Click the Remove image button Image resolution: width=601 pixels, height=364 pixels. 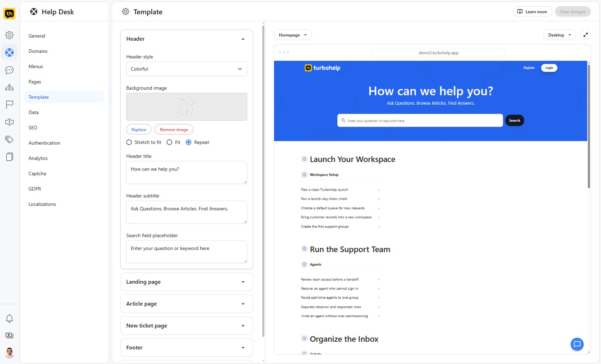tap(174, 129)
